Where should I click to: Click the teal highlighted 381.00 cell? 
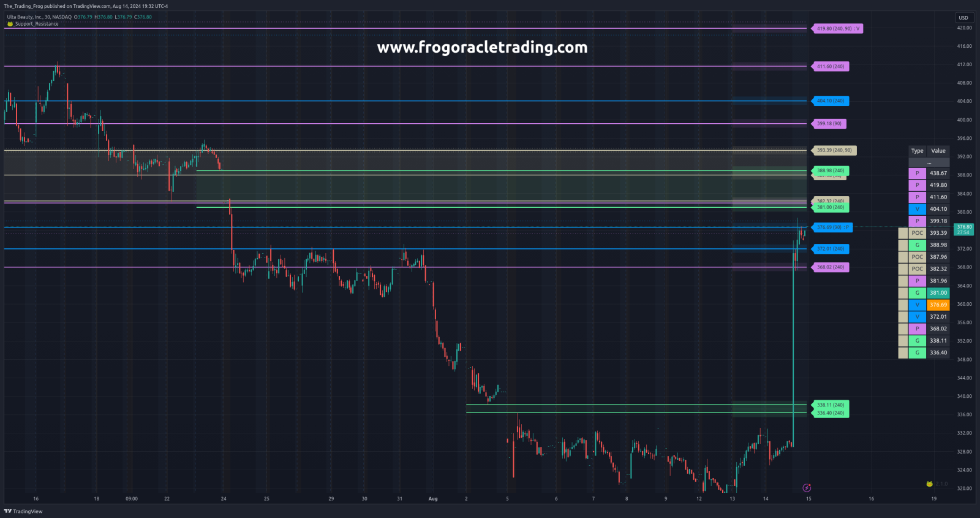pos(938,293)
